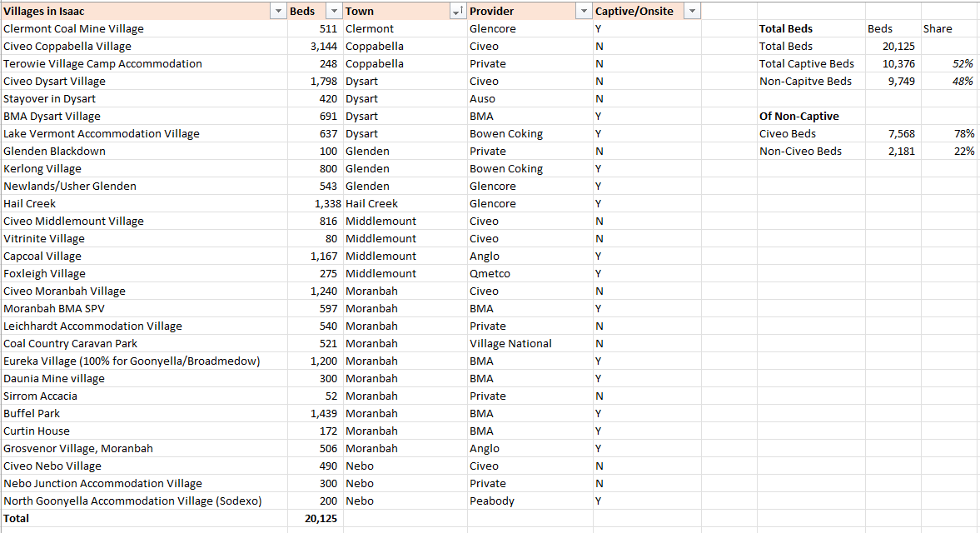Select the 'Civeo Beds' label cell
980x533 pixels.
[811, 134]
